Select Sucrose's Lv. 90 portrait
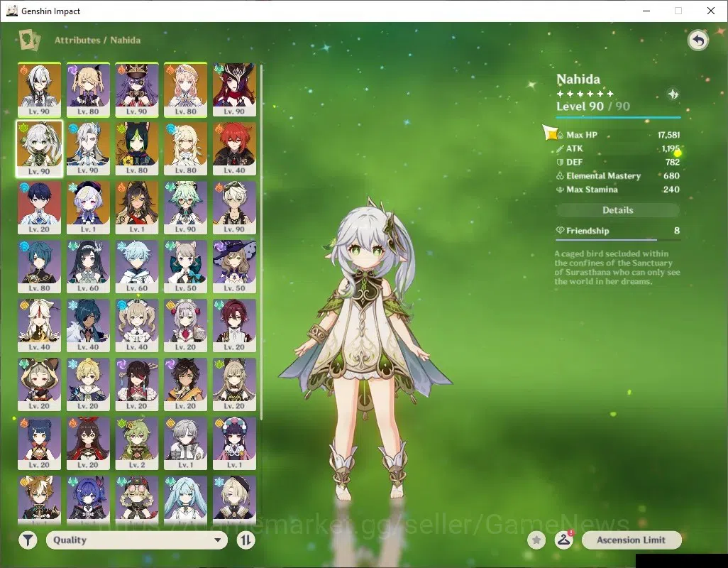The height and width of the screenshot is (568, 728). coord(186,207)
